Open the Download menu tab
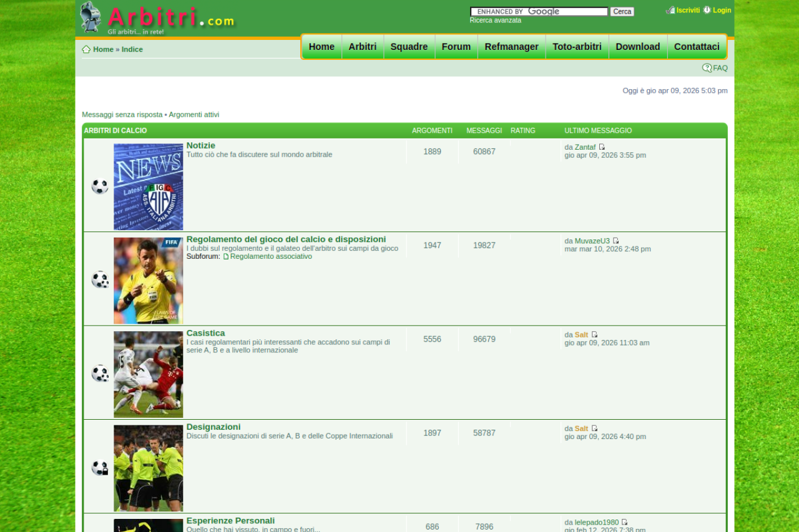 coord(638,47)
